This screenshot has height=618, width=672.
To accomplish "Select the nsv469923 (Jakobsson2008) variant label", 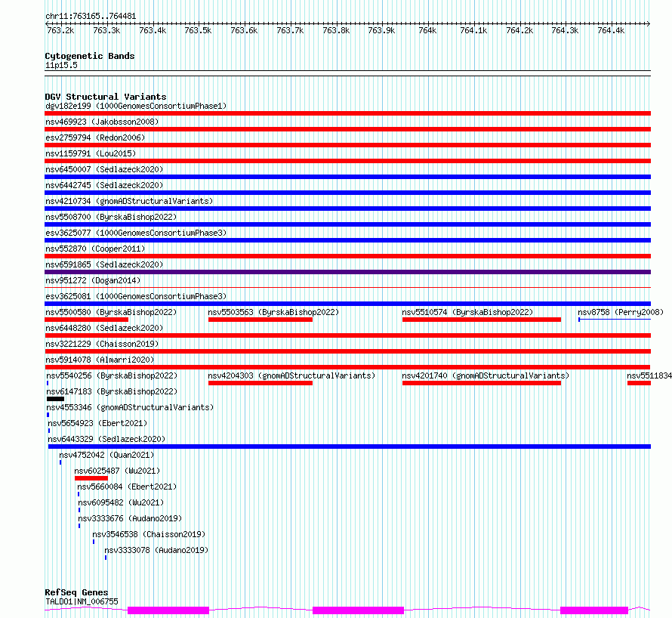I will (x=102, y=122).
